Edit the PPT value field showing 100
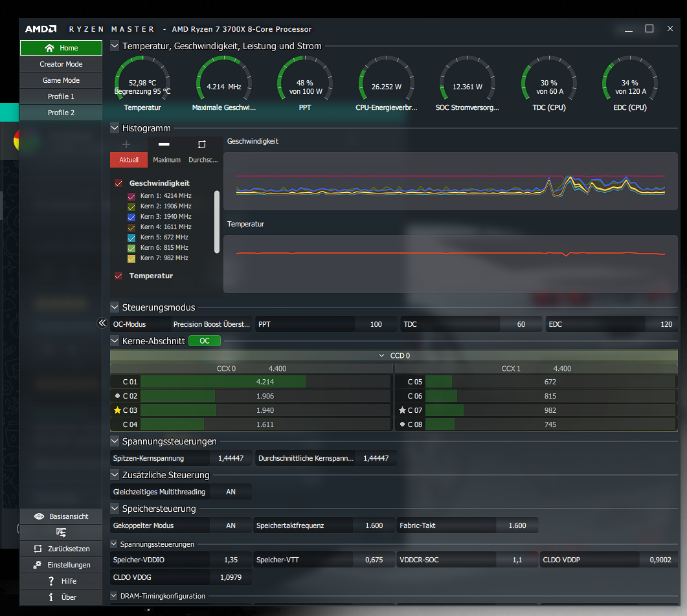 376,324
